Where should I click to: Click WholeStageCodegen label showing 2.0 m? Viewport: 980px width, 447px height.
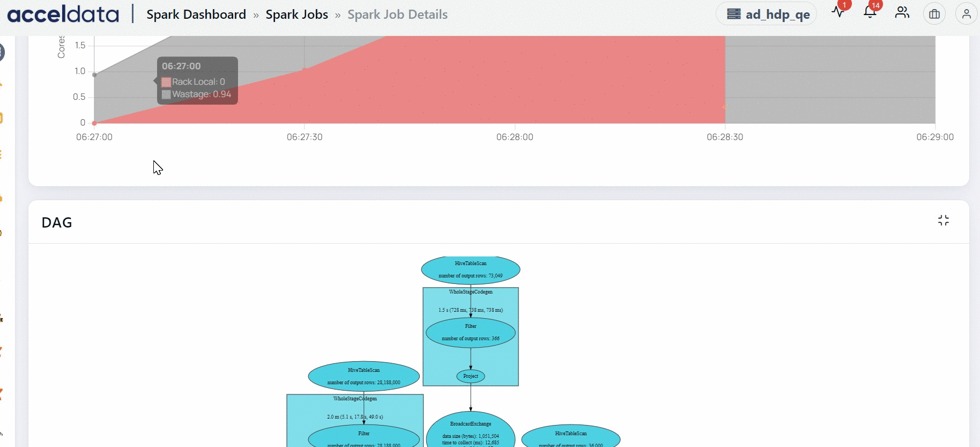[x=355, y=399]
